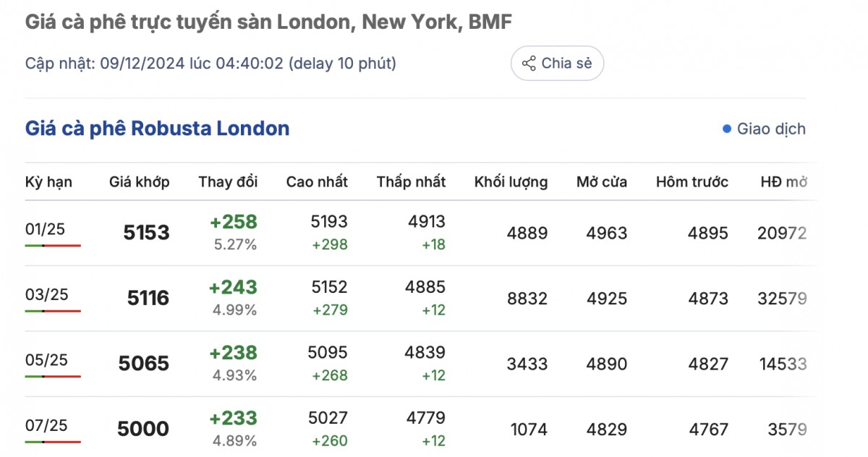This screenshot has height=457, width=868.
Task: Click the price range bar under 07/25
Action: point(53,442)
